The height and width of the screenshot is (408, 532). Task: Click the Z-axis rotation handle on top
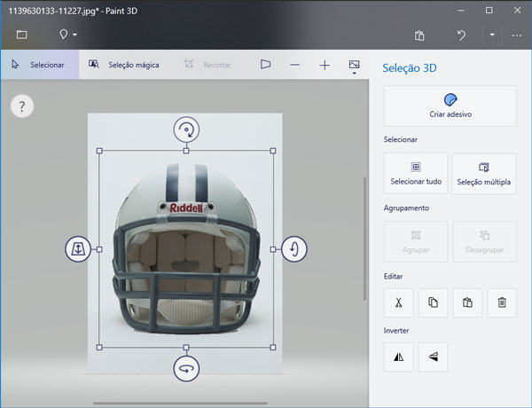tap(186, 129)
